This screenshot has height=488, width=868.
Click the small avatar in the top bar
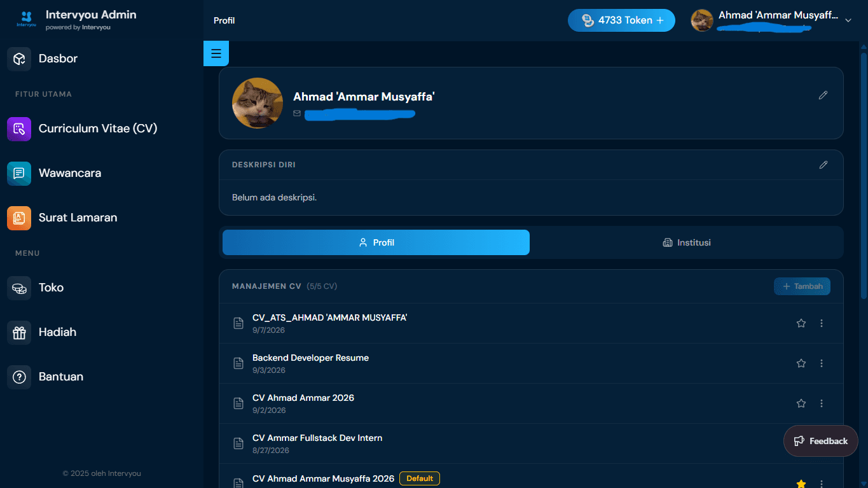(x=702, y=20)
